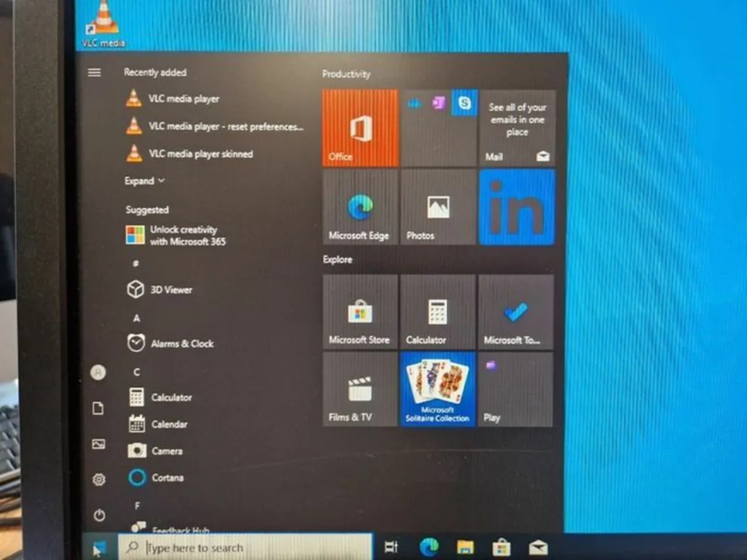Launch Cortana from the app list
The image size is (747, 560).
(x=167, y=477)
